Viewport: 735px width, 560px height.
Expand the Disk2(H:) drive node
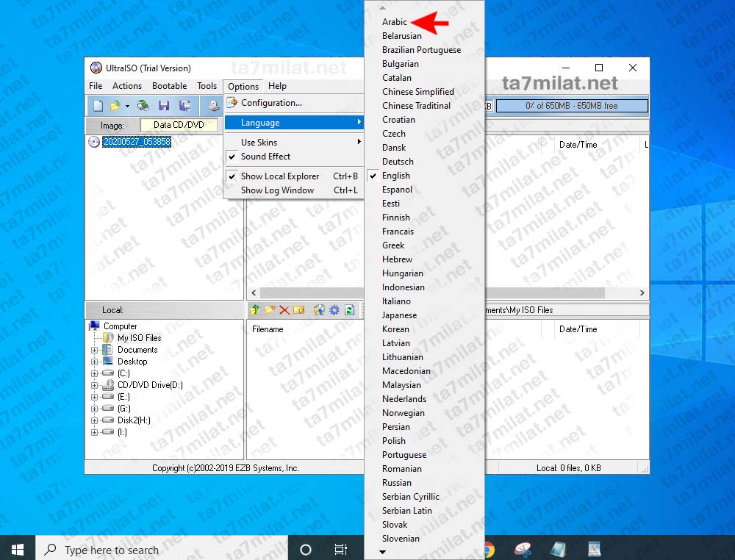coord(95,420)
